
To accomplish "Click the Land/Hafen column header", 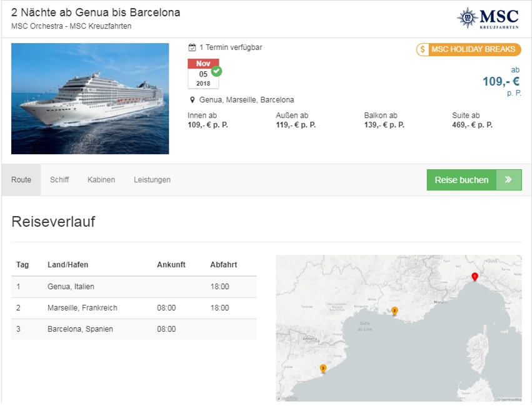I will pyautogui.click(x=68, y=265).
